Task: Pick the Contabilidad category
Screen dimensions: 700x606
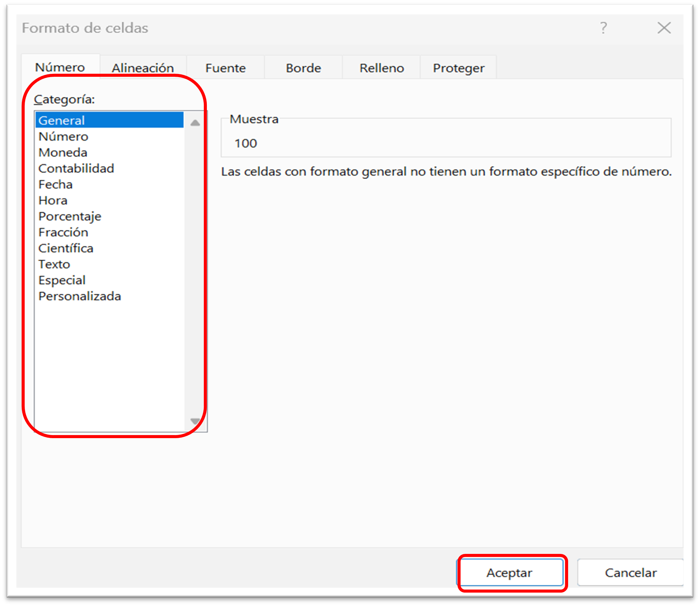Action: coord(76,168)
